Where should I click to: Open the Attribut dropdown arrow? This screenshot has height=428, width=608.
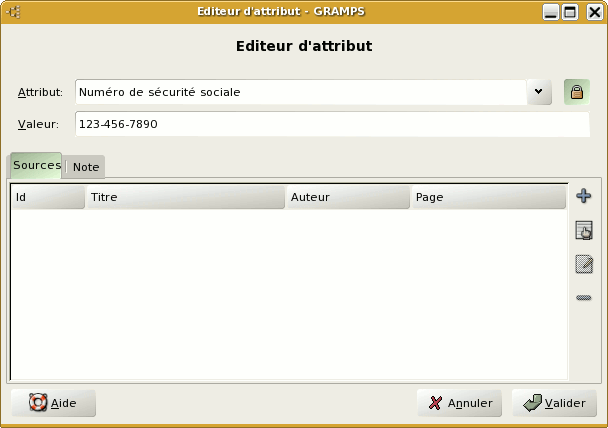[x=539, y=92]
